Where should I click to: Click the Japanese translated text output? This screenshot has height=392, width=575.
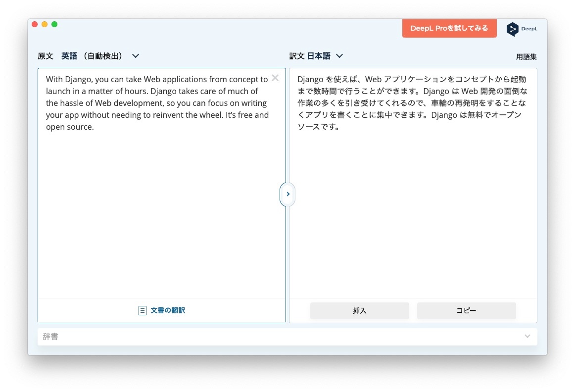413,103
